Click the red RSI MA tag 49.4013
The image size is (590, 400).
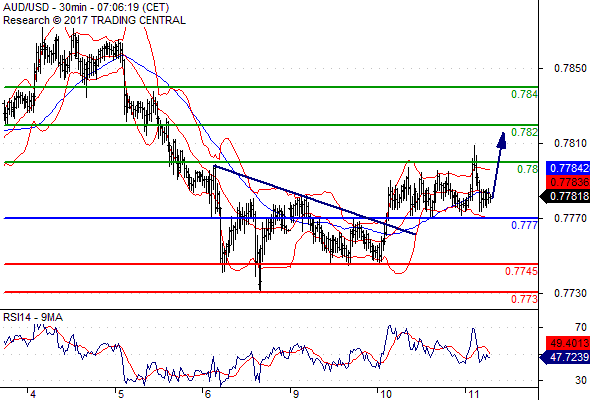568,343
